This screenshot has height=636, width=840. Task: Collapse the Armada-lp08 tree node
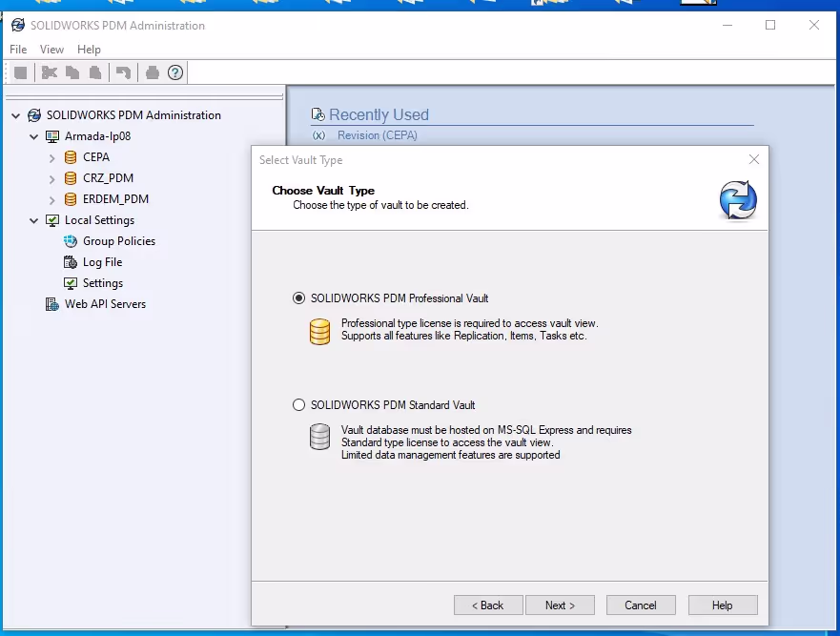click(x=33, y=136)
